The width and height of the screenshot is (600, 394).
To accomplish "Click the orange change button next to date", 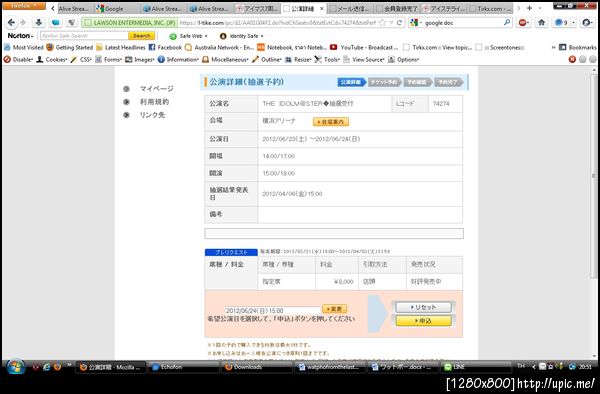I will click(x=334, y=309).
